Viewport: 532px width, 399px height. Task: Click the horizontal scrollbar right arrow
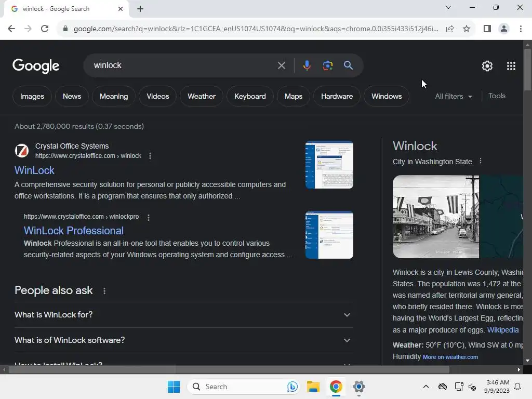tap(519, 370)
